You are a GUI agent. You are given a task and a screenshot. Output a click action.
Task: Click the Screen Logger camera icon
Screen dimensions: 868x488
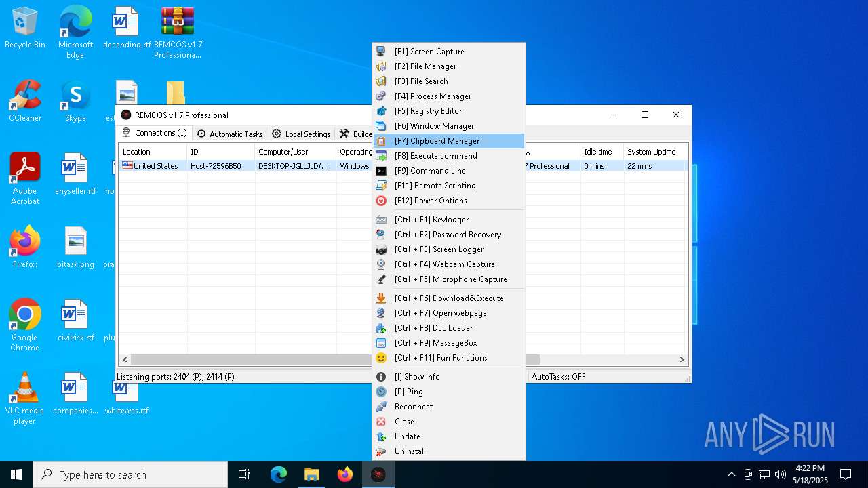click(381, 249)
